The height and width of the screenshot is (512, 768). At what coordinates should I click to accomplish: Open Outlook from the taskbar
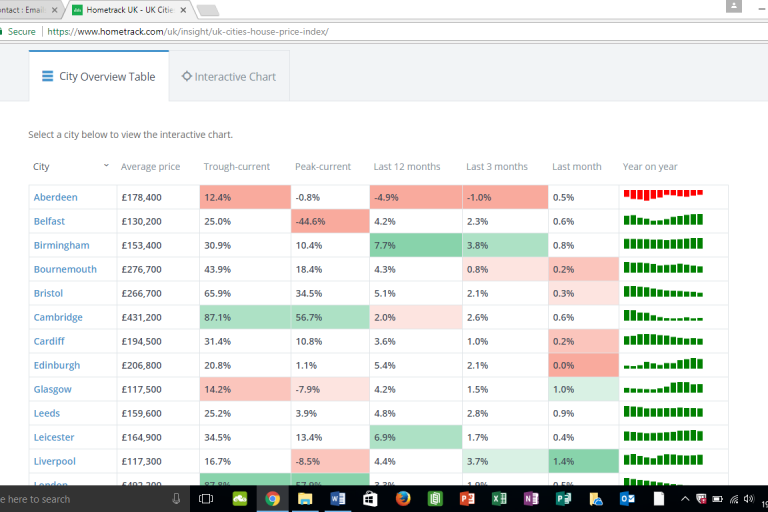point(628,498)
